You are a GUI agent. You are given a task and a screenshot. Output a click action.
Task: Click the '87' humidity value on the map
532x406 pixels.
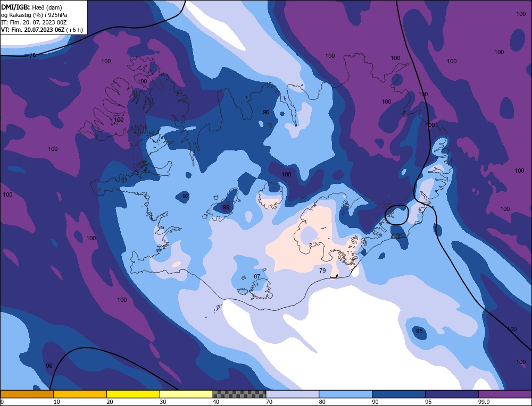click(257, 276)
